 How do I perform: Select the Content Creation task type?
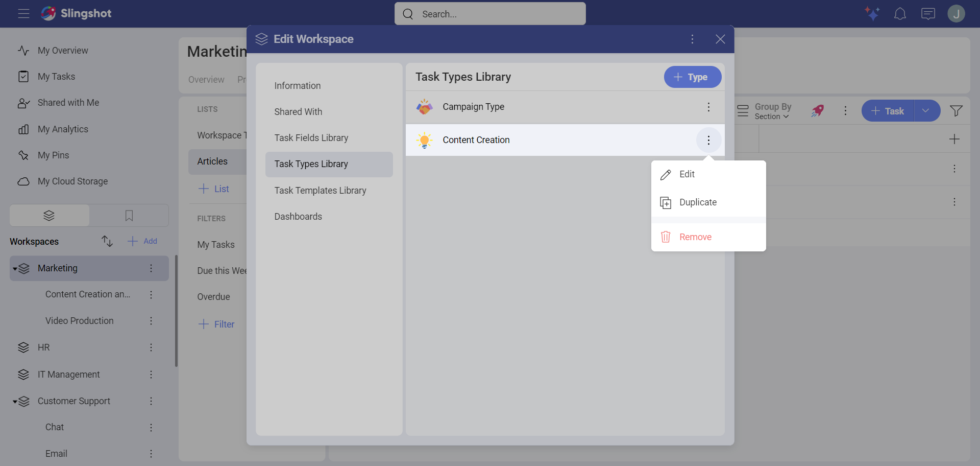click(565, 140)
